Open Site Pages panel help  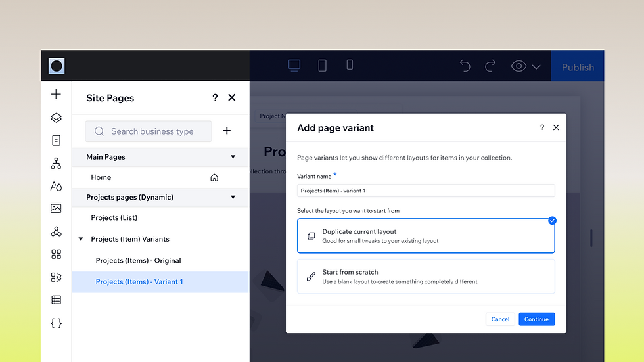pos(215,97)
